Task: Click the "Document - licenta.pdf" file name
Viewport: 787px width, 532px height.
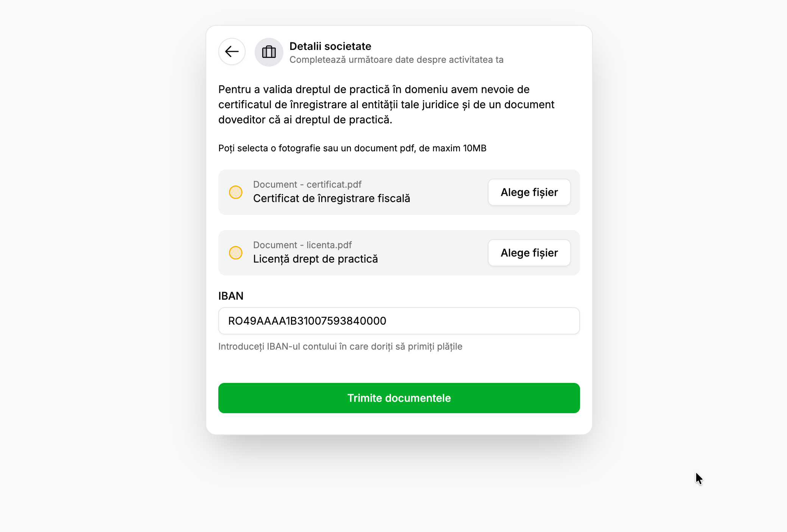Action: (x=302, y=245)
